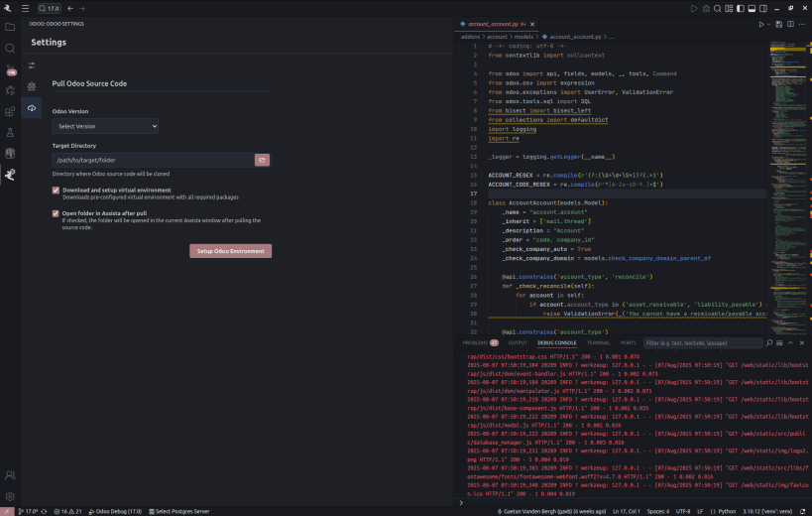The width and height of the screenshot is (812, 516).
Task: Uncheck Download and setup virtual environment
Action: [56, 191]
